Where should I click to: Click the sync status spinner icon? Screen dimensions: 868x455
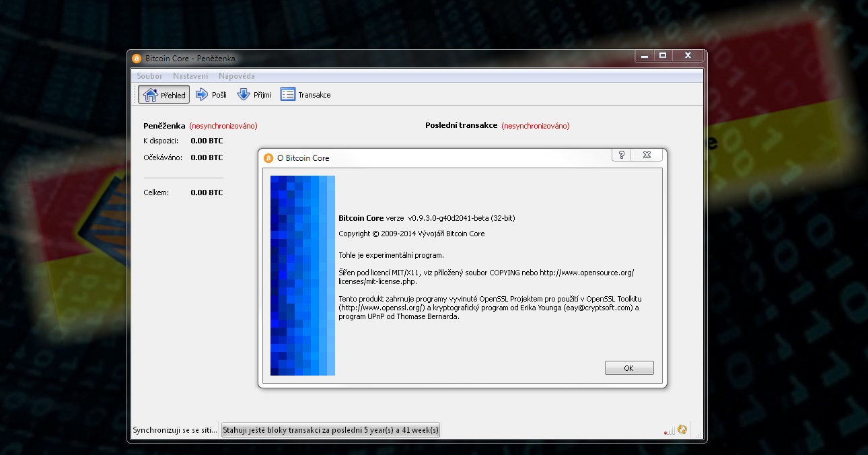click(x=682, y=429)
